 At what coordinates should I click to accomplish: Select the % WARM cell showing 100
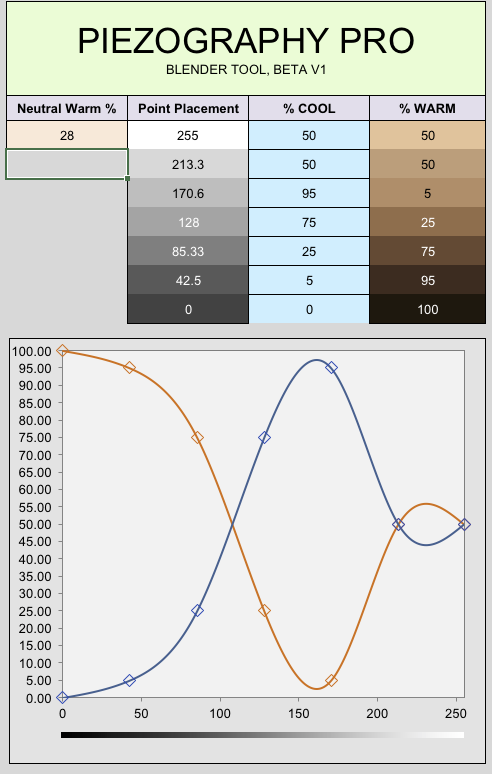click(427, 310)
